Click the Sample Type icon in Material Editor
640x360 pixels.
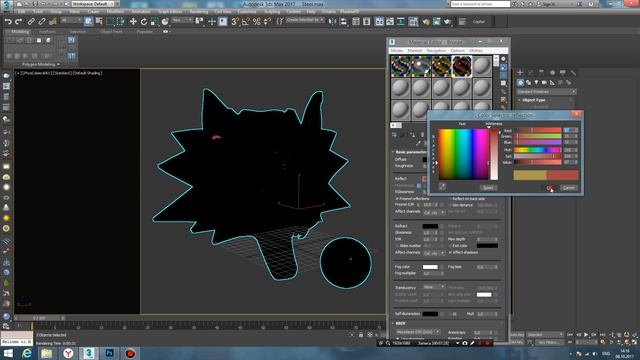[503, 59]
